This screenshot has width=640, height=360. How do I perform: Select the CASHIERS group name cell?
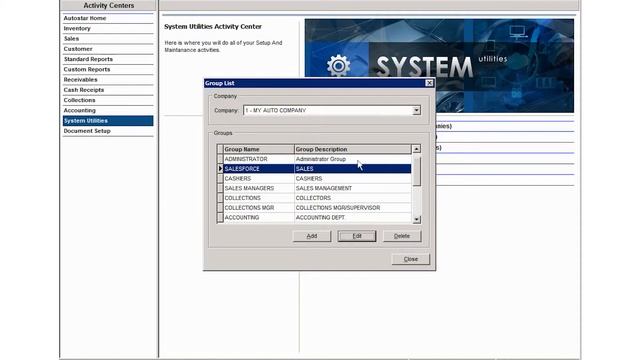(x=259, y=179)
